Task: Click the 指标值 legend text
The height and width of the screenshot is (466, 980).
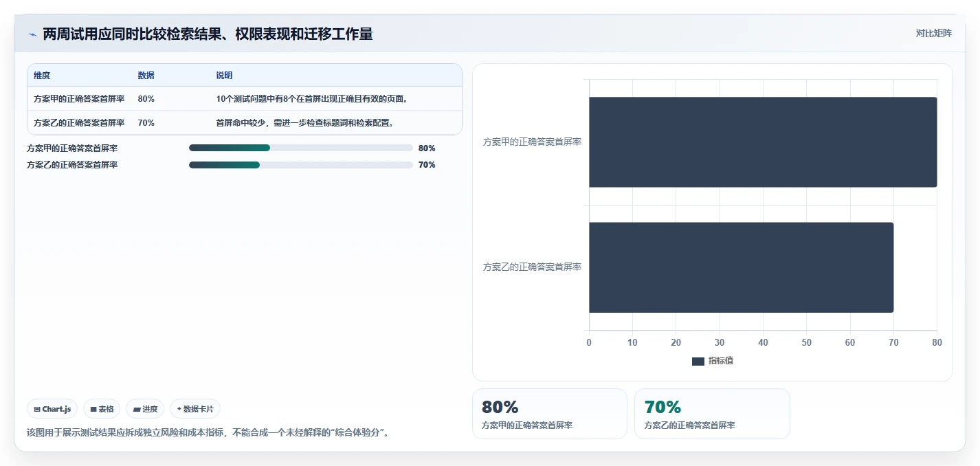Action: pyautogui.click(x=721, y=361)
